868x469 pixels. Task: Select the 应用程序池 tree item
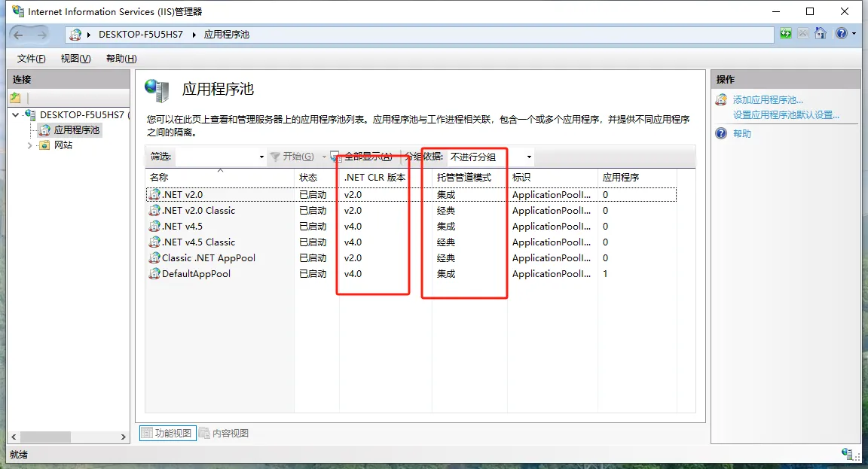(76, 130)
